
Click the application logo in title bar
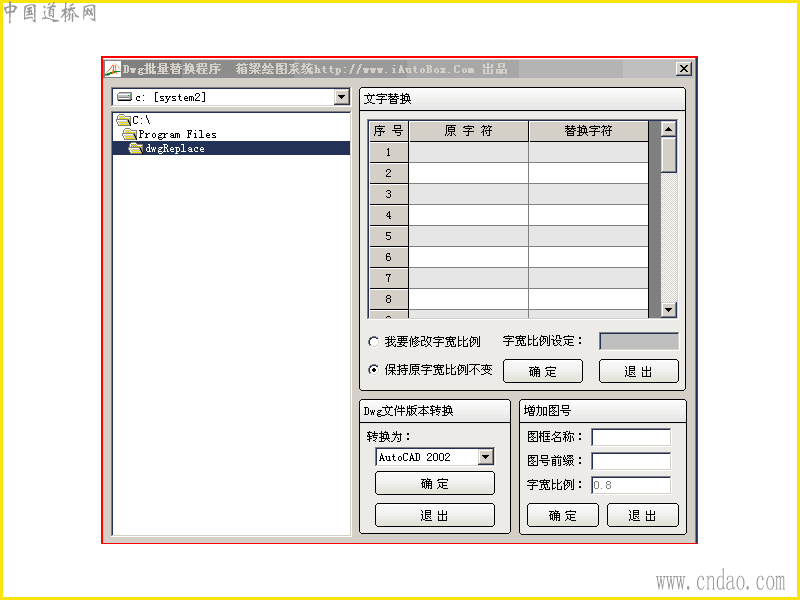click(113, 69)
